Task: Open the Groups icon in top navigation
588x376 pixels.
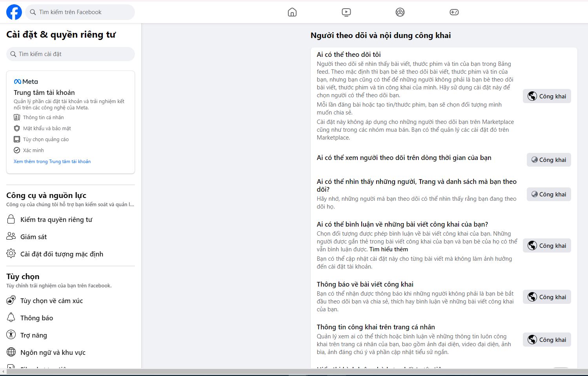Action: [400, 12]
